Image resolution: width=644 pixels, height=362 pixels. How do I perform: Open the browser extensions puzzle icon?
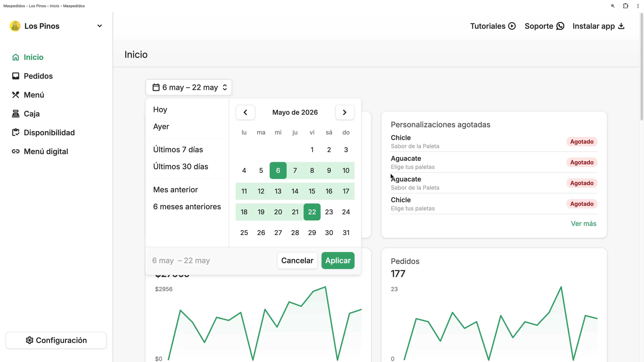tap(625, 6)
